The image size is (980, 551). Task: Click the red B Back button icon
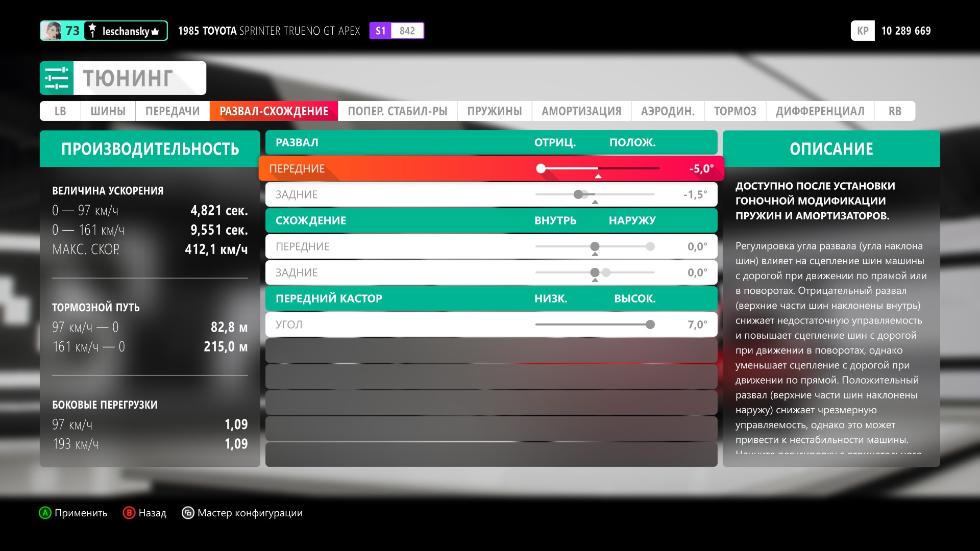click(x=129, y=513)
